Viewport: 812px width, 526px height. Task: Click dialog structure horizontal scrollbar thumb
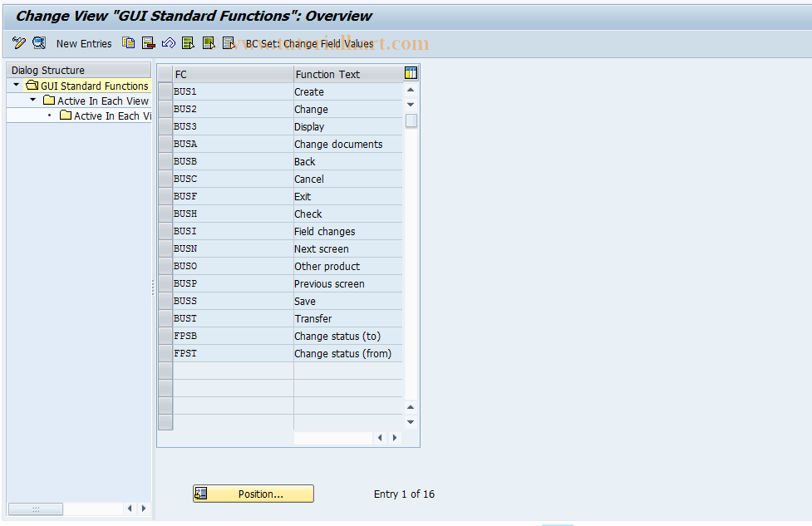click(x=36, y=509)
